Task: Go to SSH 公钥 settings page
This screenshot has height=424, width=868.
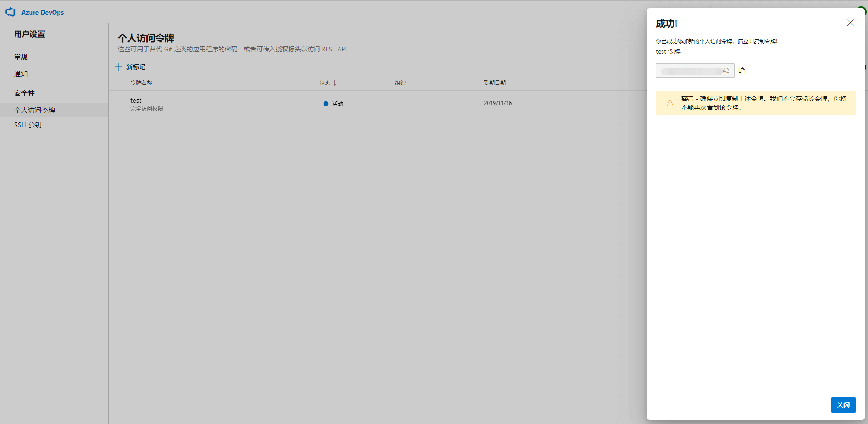Action: (x=28, y=125)
